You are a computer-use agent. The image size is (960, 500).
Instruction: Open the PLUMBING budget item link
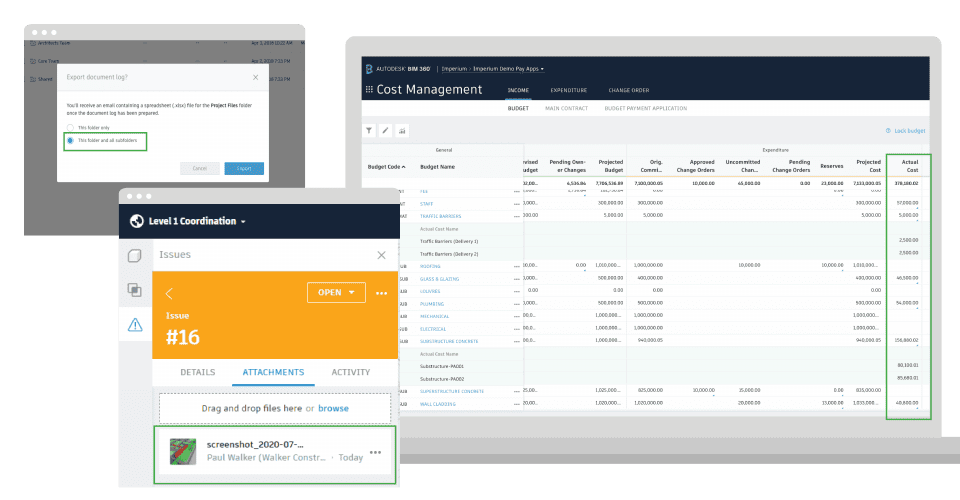[432, 304]
